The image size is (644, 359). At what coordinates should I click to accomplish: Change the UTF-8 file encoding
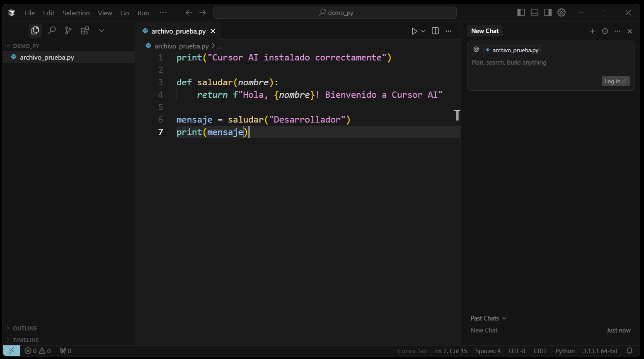[x=517, y=351]
